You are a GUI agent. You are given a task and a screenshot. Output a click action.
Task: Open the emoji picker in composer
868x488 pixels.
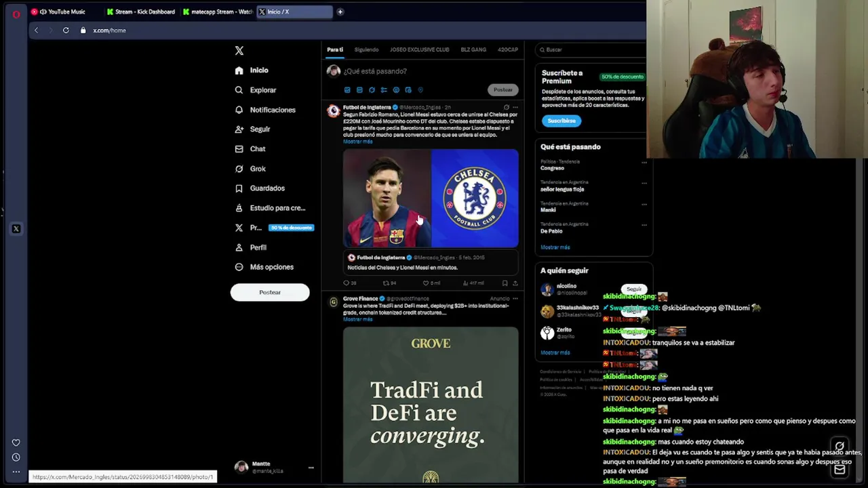pos(396,90)
